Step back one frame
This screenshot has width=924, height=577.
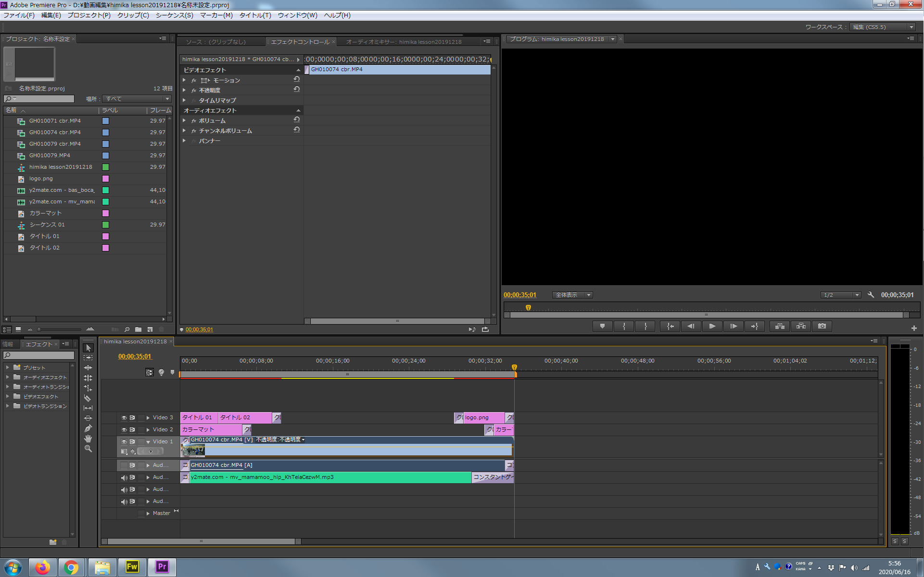pos(691,326)
